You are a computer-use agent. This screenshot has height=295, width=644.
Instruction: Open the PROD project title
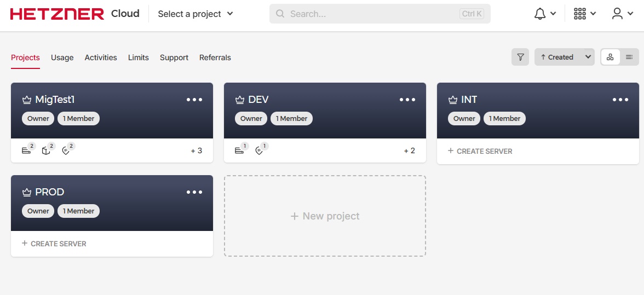(x=50, y=192)
